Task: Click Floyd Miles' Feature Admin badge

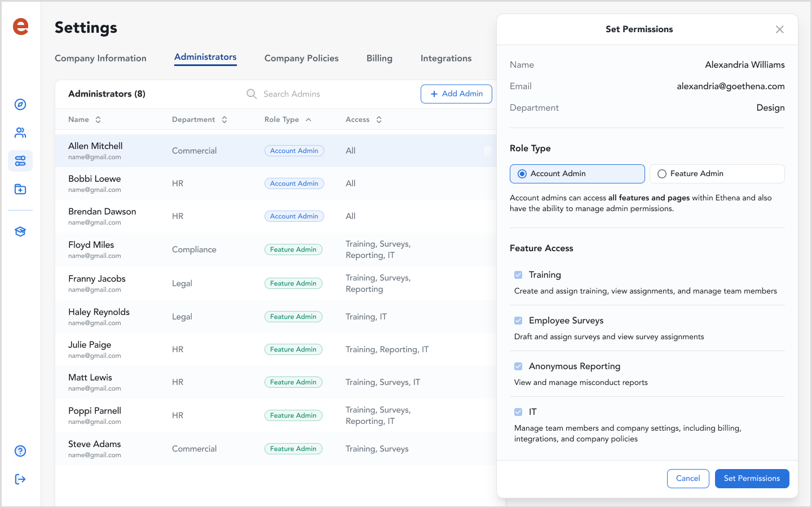Action: (x=293, y=249)
